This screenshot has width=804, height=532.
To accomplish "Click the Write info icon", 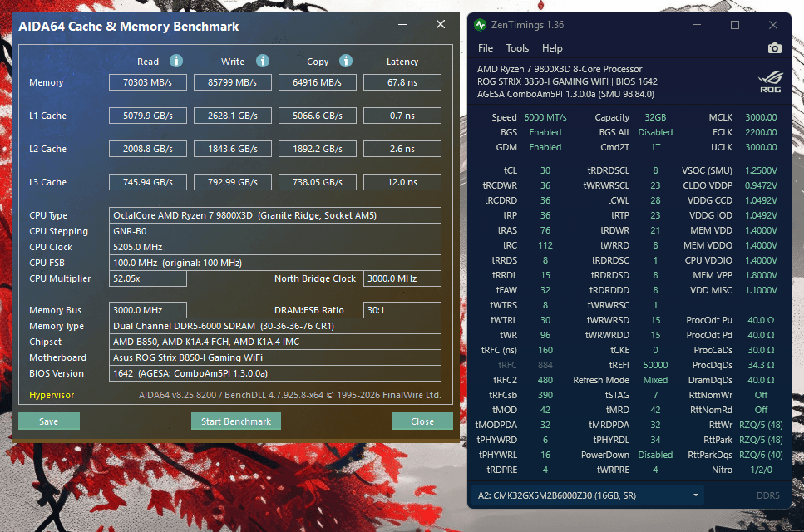I will (263, 61).
